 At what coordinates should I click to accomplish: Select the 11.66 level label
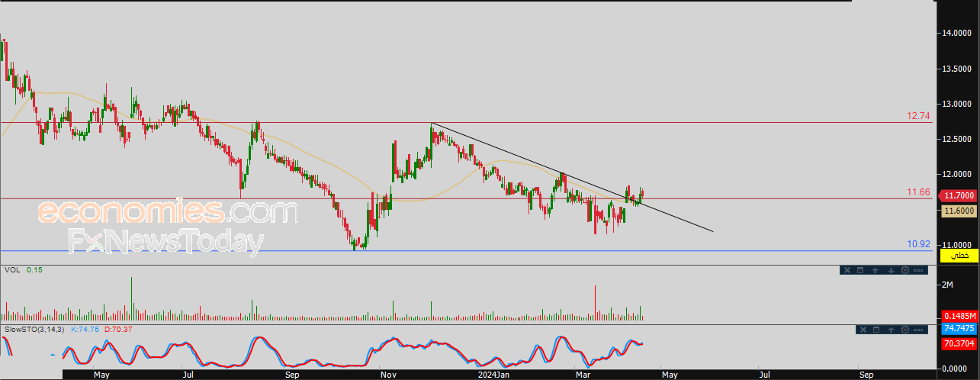(x=918, y=192)
